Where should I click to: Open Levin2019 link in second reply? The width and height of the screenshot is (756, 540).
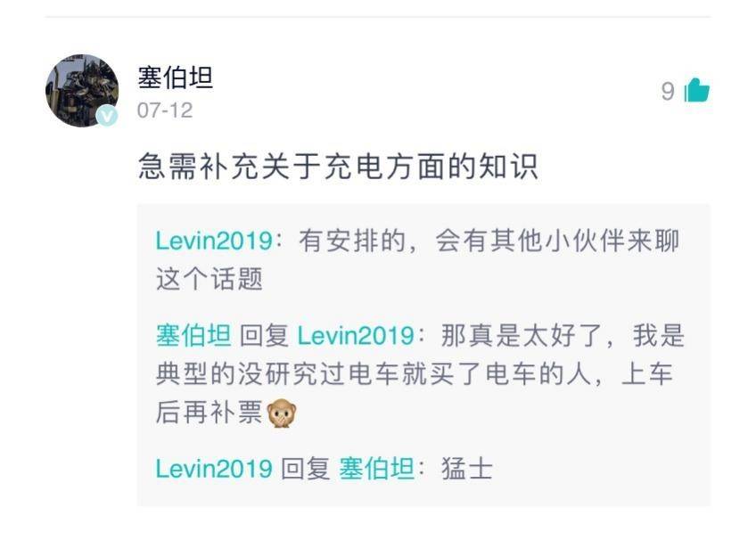356,335
